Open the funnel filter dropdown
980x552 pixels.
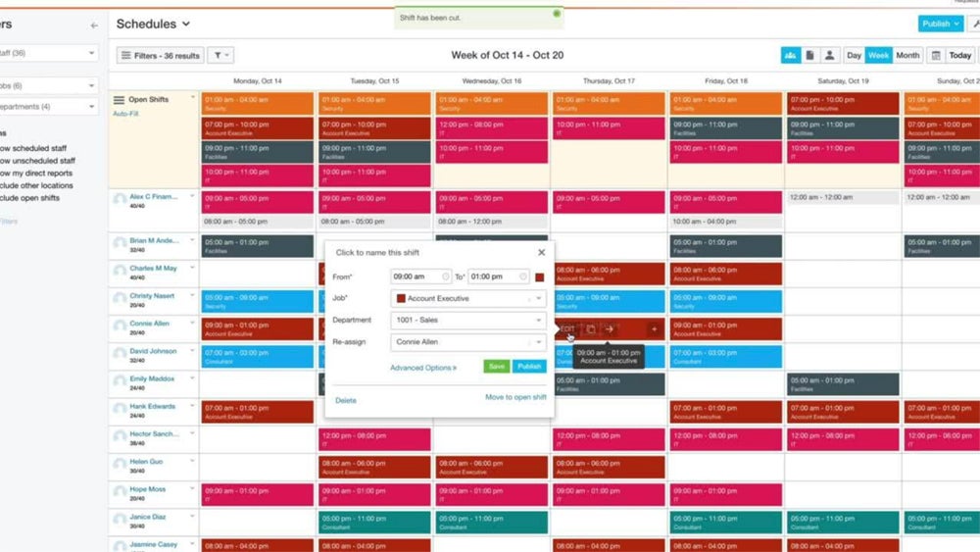click(220, 55)
